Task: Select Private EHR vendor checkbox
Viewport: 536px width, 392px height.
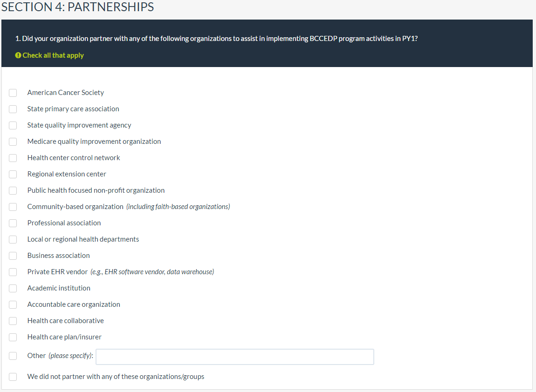Action: (x=13, y=272)
